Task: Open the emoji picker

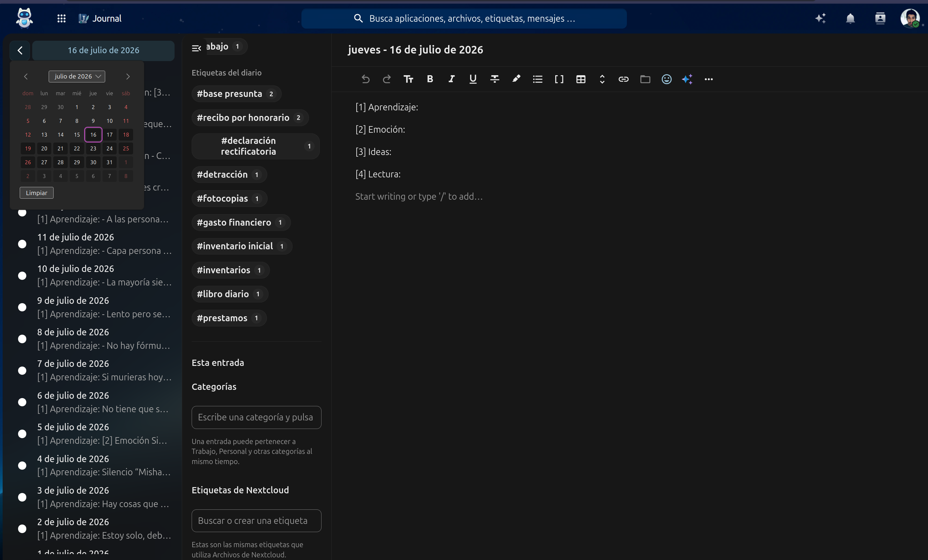Action: click(x=667, y=79)
